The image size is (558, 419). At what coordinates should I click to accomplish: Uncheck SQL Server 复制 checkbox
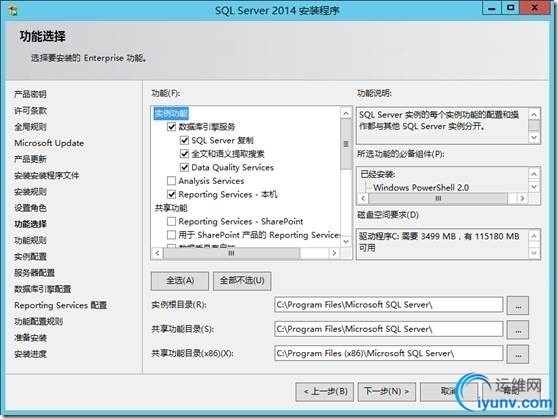(184, 140)
